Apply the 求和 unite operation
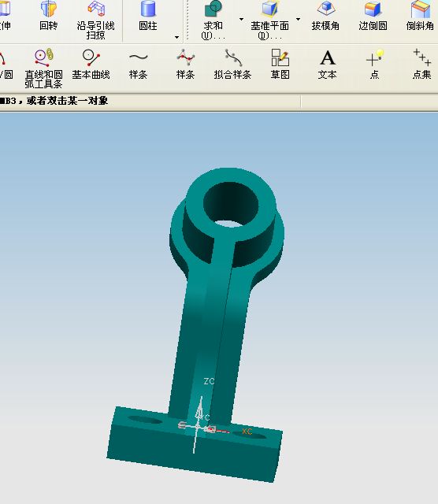Viewport: 438px width, 504px height. [x=213, y=20]
